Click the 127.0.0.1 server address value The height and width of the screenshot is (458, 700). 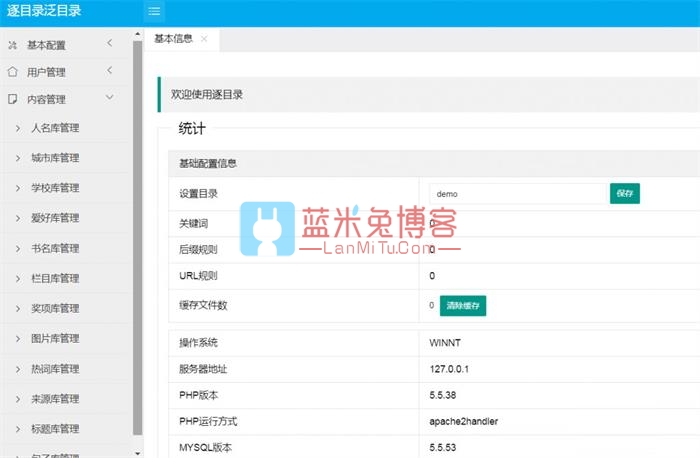(449, 369)
